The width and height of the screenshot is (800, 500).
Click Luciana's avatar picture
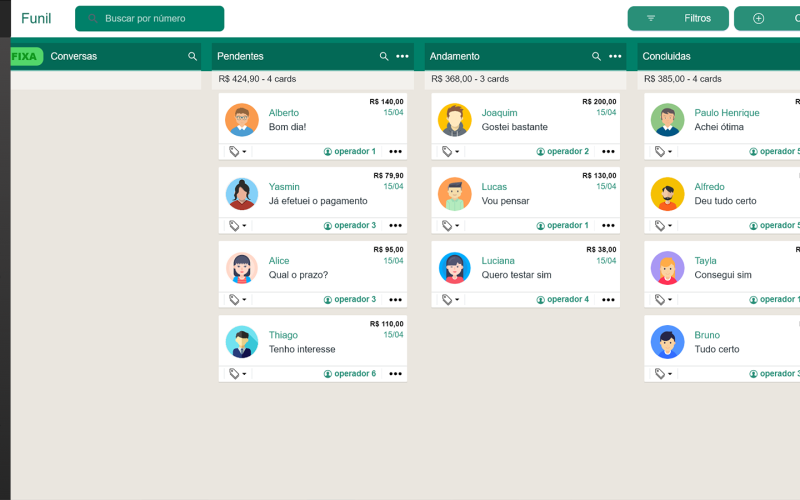[x=455, y=268]
